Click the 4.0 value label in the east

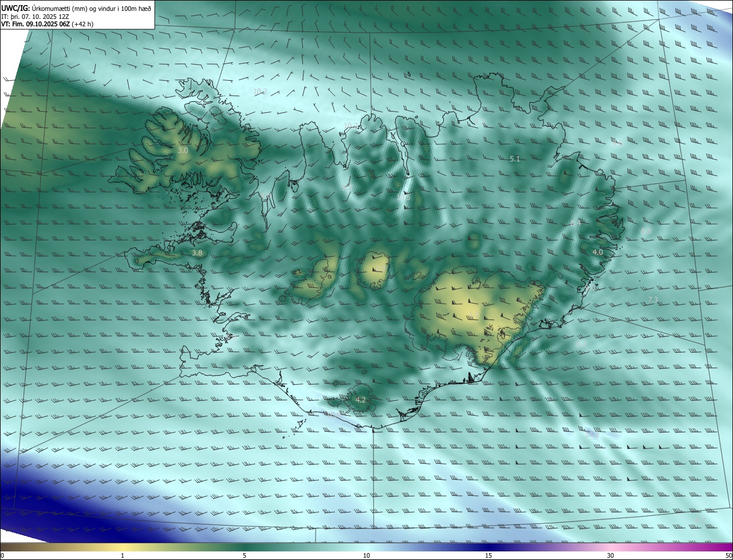598,252
